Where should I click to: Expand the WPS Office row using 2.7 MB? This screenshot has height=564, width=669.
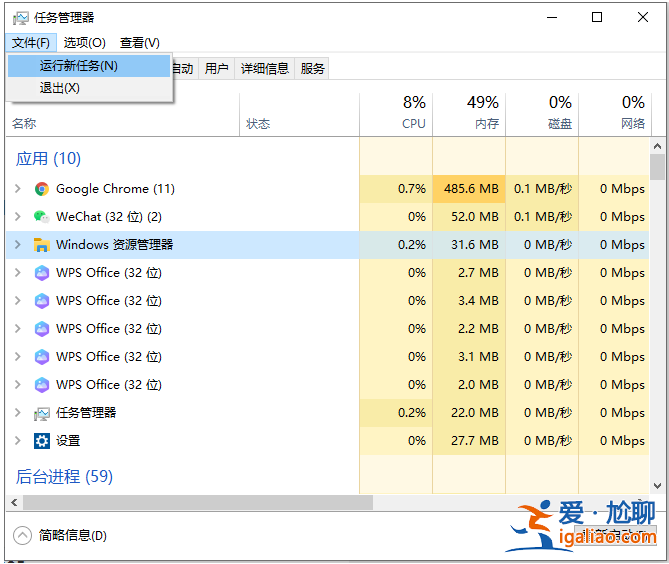[17, 273]
